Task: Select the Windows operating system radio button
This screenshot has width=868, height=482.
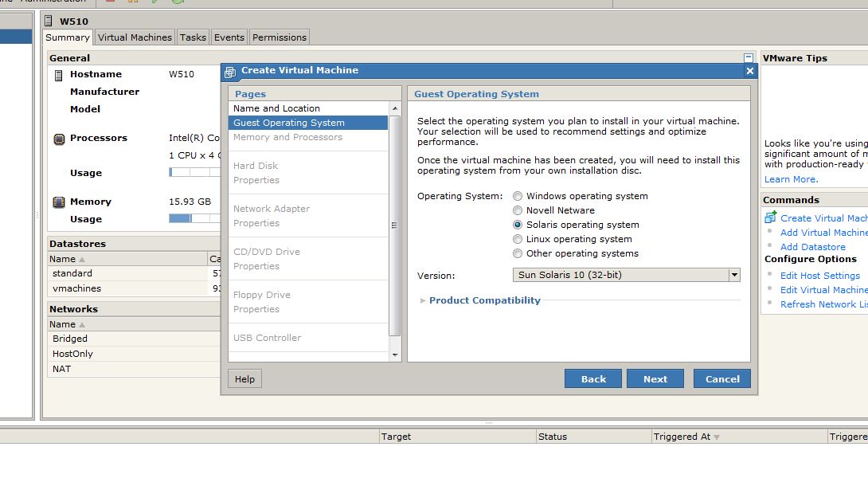Action: 519,196
